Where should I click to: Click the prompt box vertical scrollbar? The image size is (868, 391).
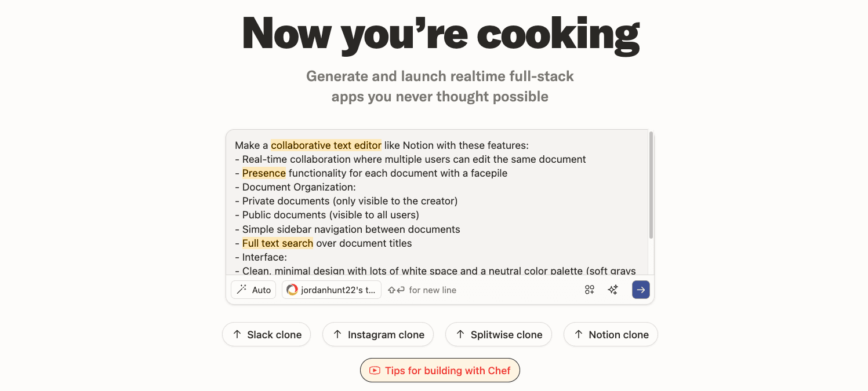pyautogui.click(x=651, y=185)
